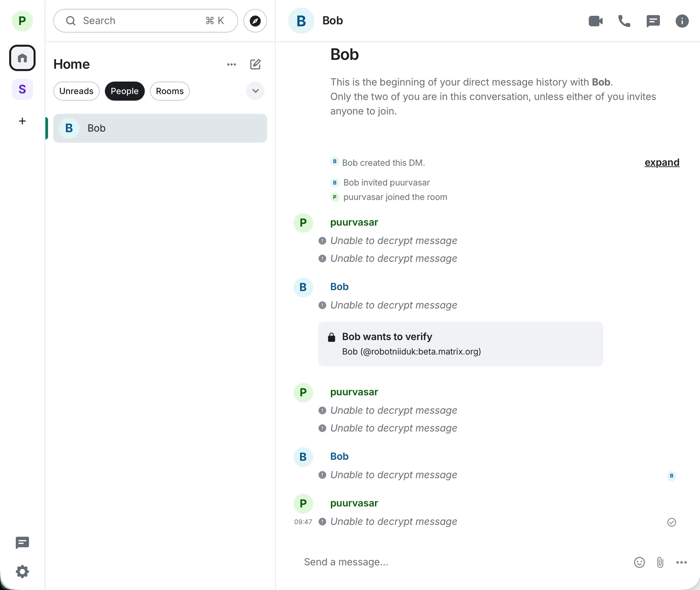The height and width of the screenshot is (590, 700).
Task: Start a new chat with compose icon
Action: (255, 64)
